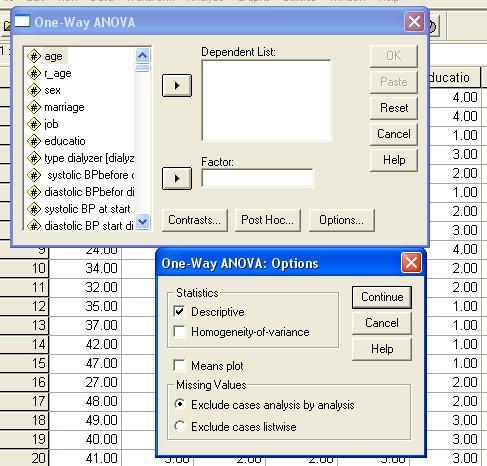Screen dimensions: 487x466
Task: Select Exclude cases listwise option
Action: click(x=180, y=426)
